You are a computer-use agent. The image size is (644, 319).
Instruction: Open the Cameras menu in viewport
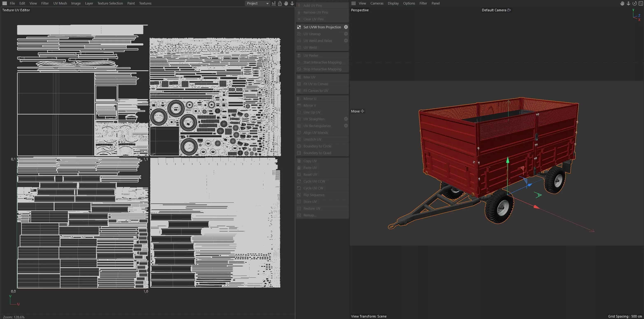coord(377,3)
